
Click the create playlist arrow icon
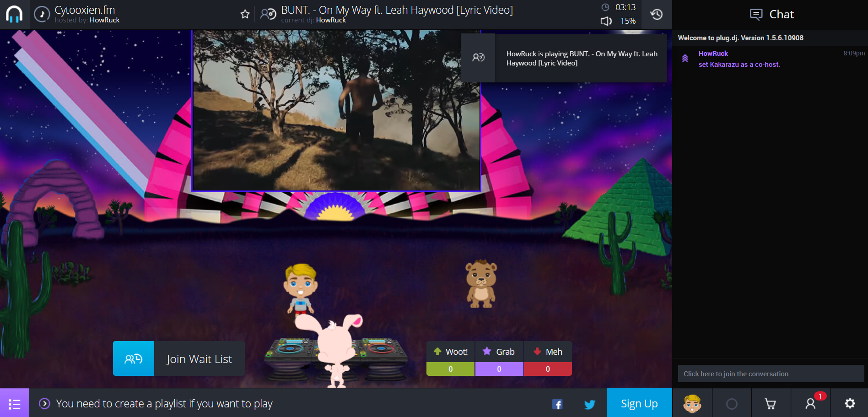point(44,403)
